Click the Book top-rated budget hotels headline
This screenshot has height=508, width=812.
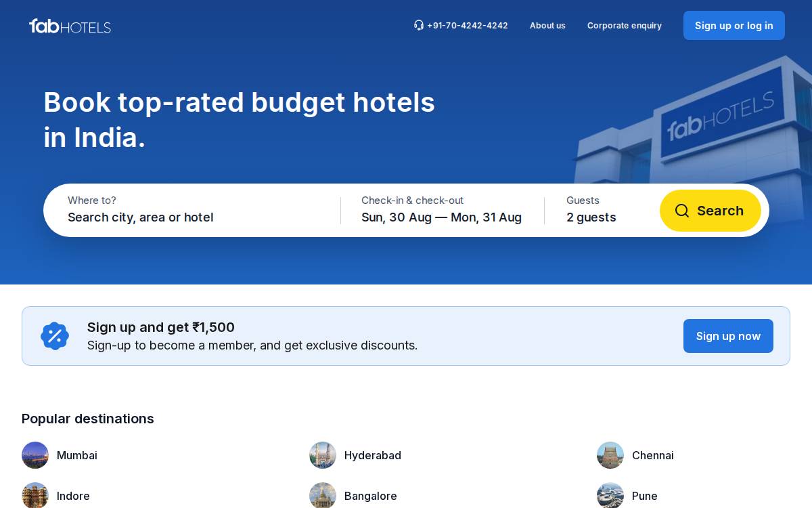[240, 120]
